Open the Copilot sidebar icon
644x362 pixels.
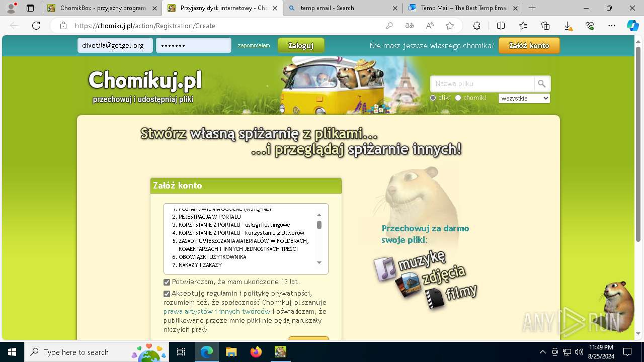tap(632, 26)
